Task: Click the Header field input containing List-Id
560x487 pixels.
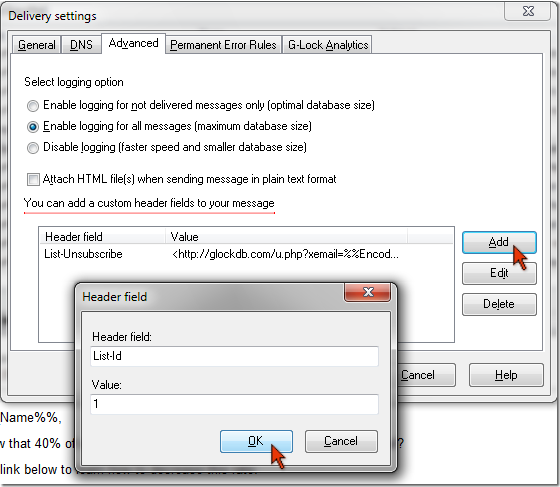Action: coord(234,356)
